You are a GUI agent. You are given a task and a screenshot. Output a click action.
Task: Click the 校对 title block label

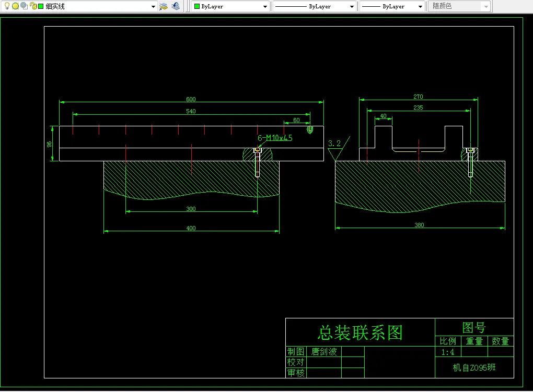(x=296, y=362)
